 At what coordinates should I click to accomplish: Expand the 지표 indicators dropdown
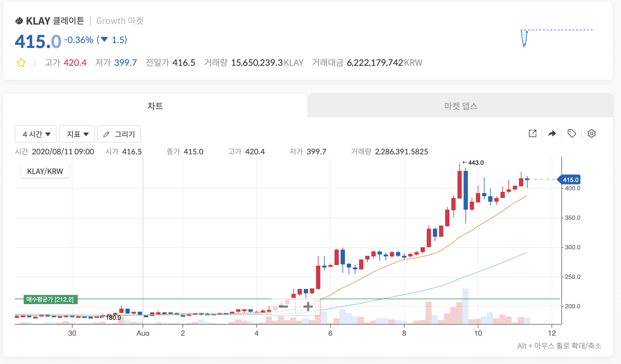77,134
